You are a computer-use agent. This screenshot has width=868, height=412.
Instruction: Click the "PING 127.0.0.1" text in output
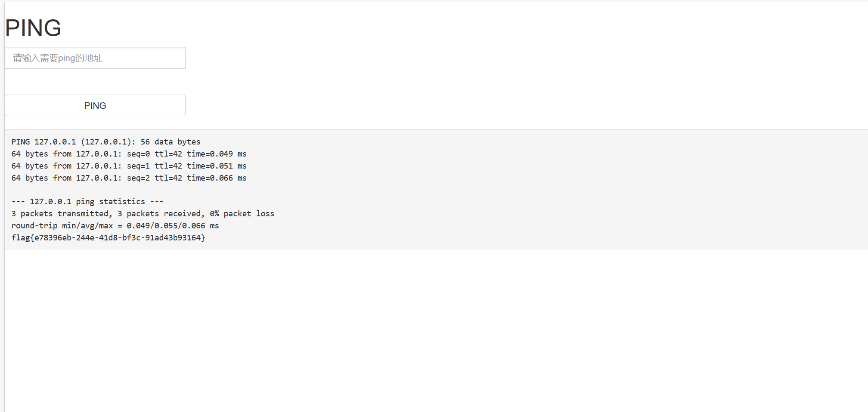tap(43, 142)
